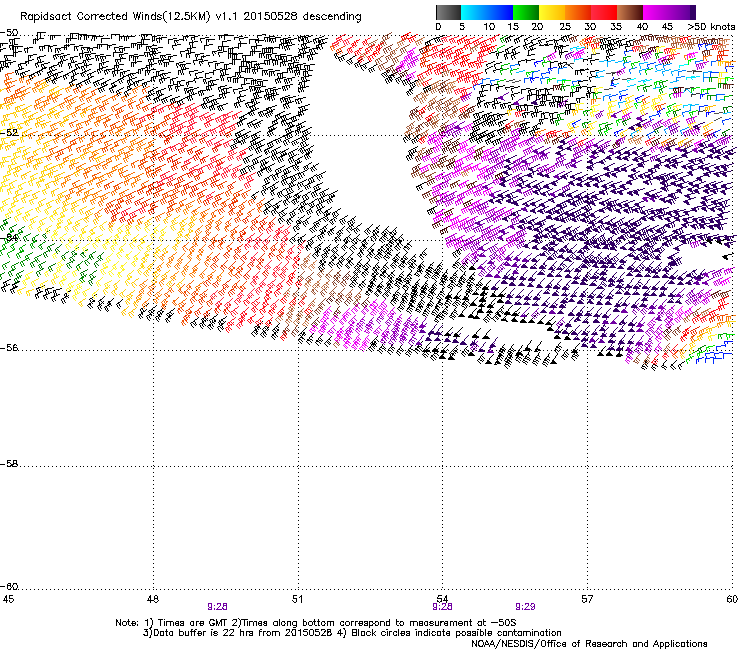Click the note line '3)Data buffer is 22 hrs'
The width and height of the screenshot is (740, 650).
tap(238, 633)
